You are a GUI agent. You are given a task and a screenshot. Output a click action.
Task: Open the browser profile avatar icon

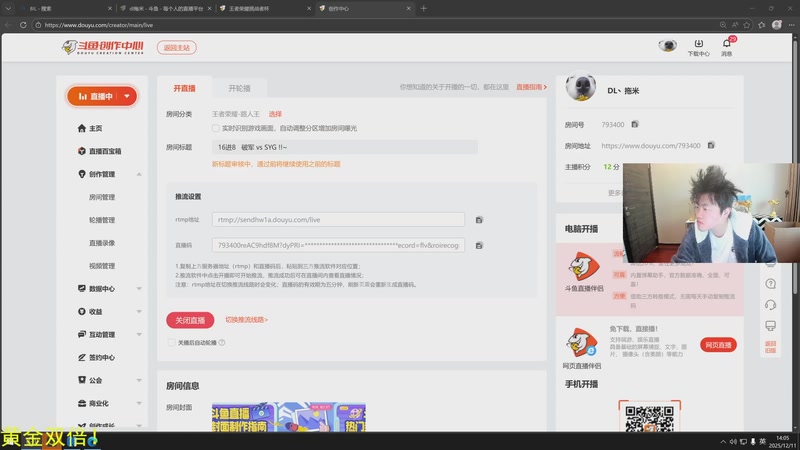[x=777, y=24]
